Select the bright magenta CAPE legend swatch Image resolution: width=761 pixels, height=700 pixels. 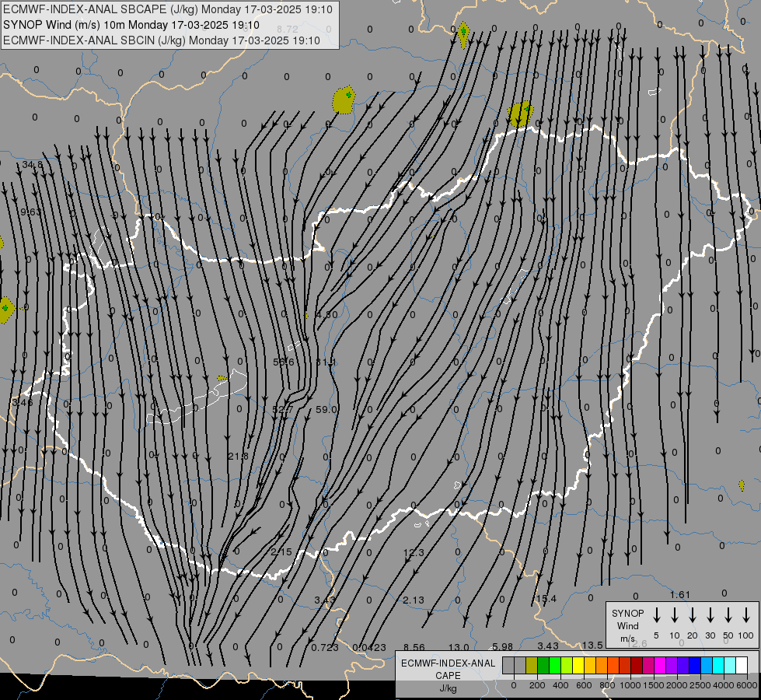click(x=660, y=665)
